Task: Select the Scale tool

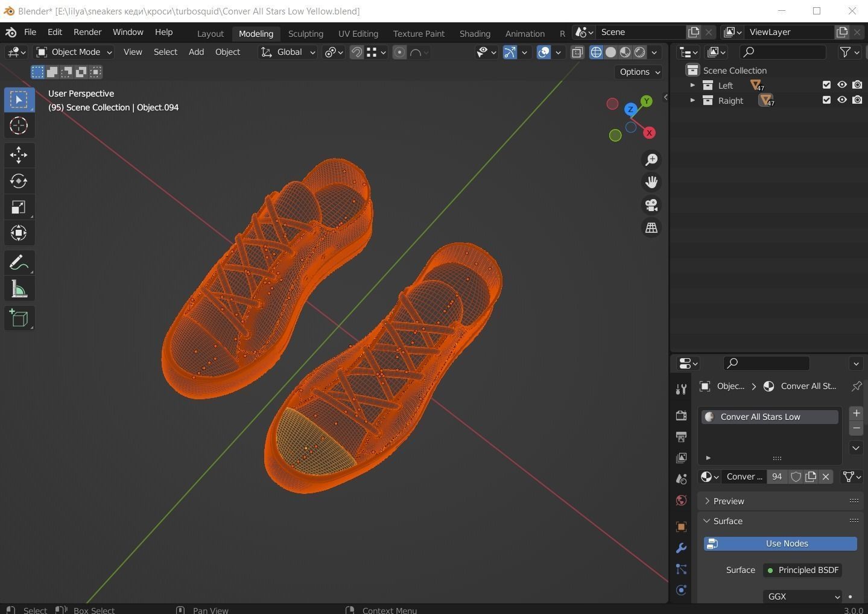Action: click(19, 207)
